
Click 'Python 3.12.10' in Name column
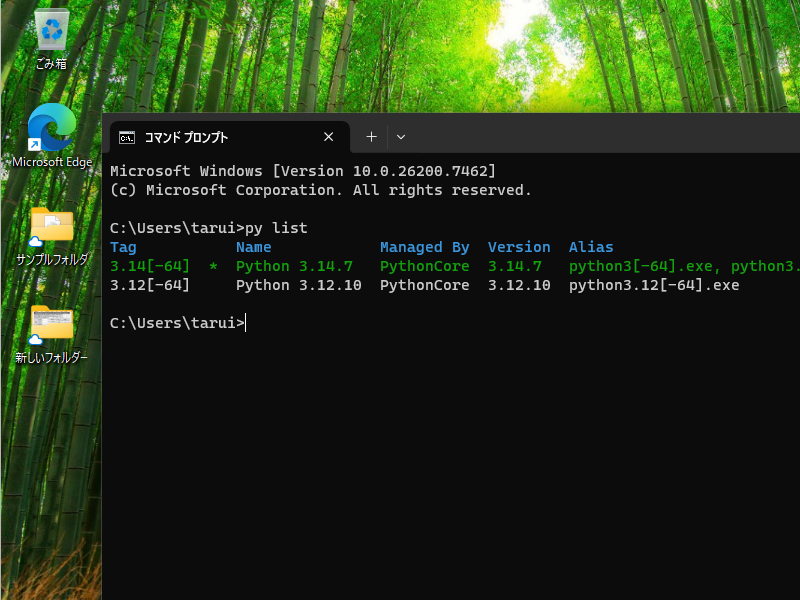click(298, 285)
